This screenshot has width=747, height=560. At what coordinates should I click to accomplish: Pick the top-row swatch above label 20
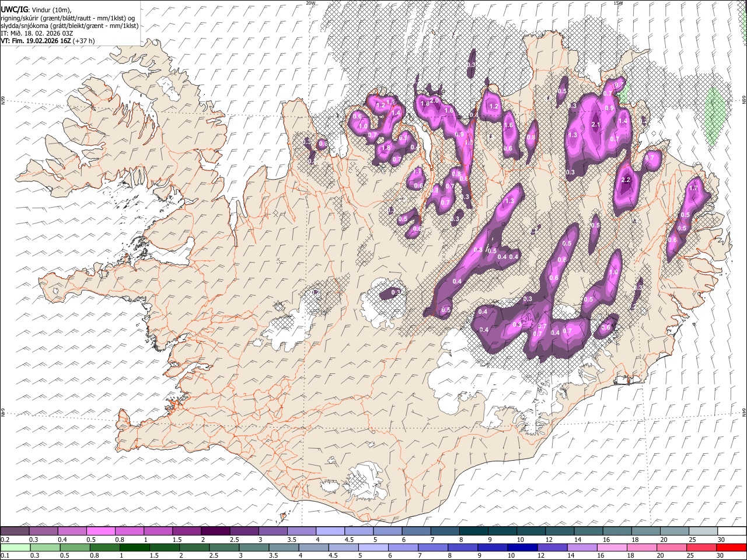click(674, 531)
